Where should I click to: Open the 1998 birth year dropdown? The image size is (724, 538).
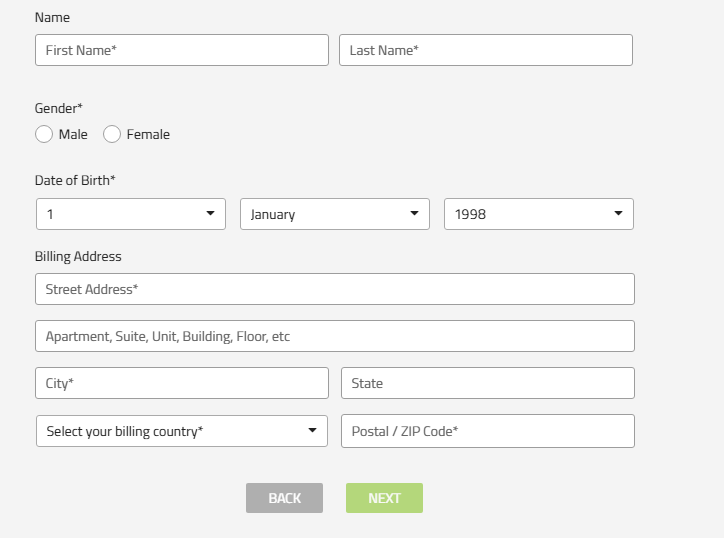coord(538,214)
